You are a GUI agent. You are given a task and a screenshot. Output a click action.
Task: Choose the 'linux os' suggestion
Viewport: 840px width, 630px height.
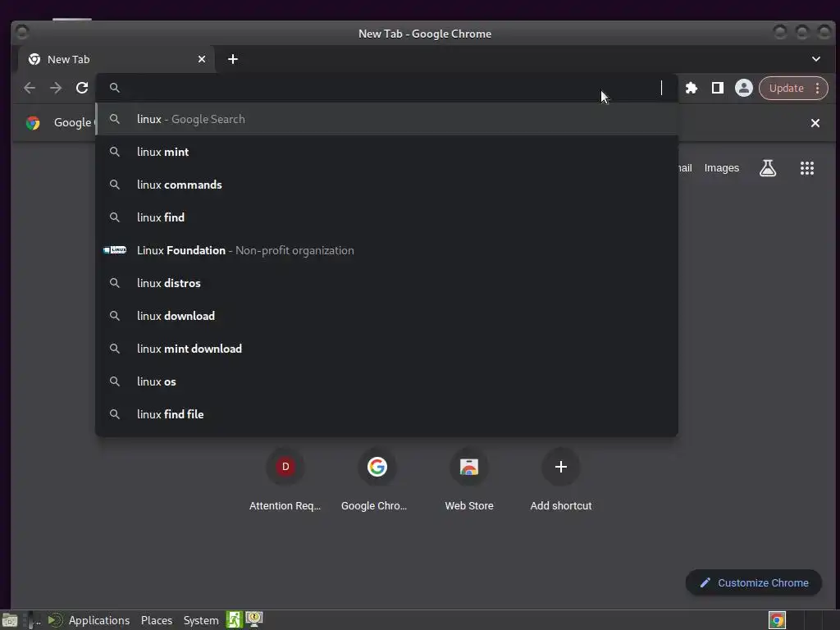(387, 381)
